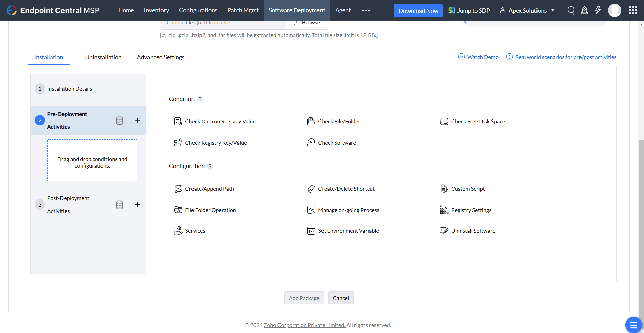Expand Post-Deployment Activities with the plus button

137,204
